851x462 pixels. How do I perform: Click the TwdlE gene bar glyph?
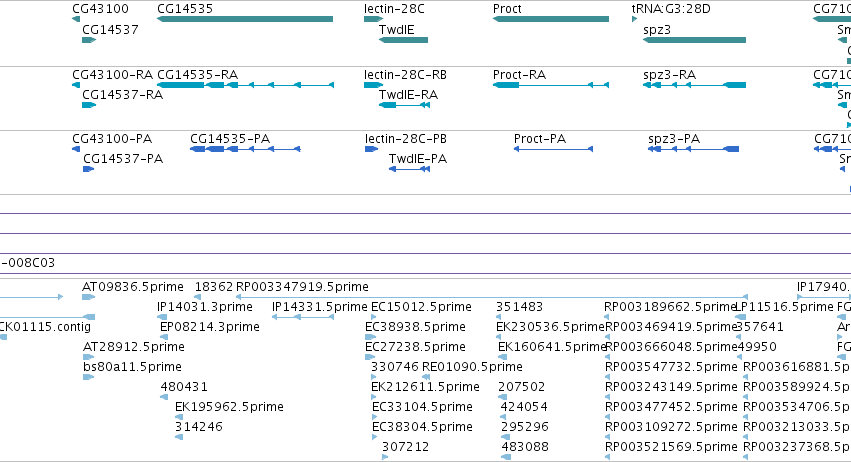[403, 40]
